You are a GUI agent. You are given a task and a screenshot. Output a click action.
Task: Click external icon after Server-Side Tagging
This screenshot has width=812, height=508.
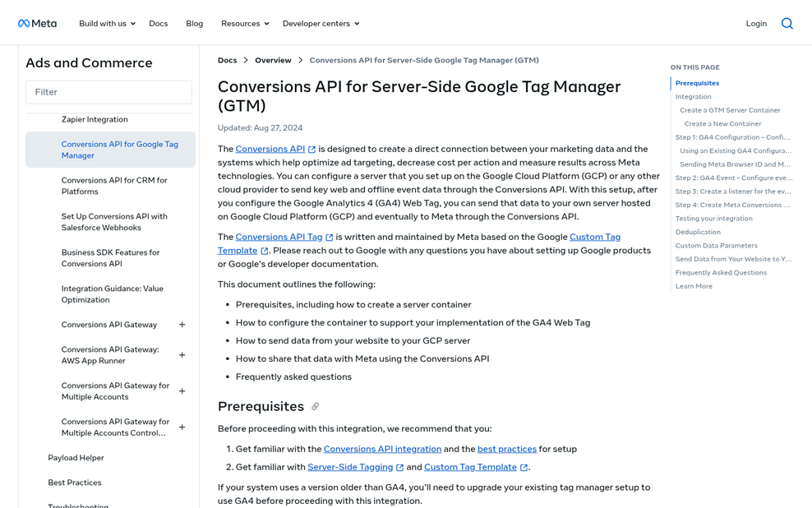pyautogui.click(x=399, y=467)
